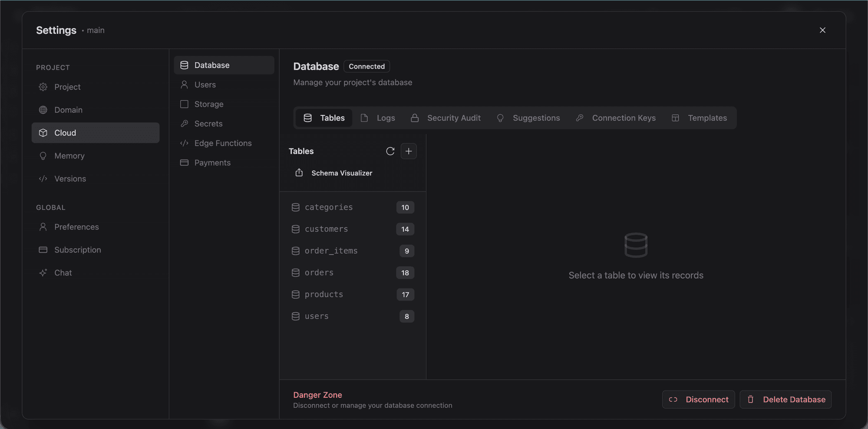Screen dimensions: 868x429
Task: Select the products table
Action: 324,295
